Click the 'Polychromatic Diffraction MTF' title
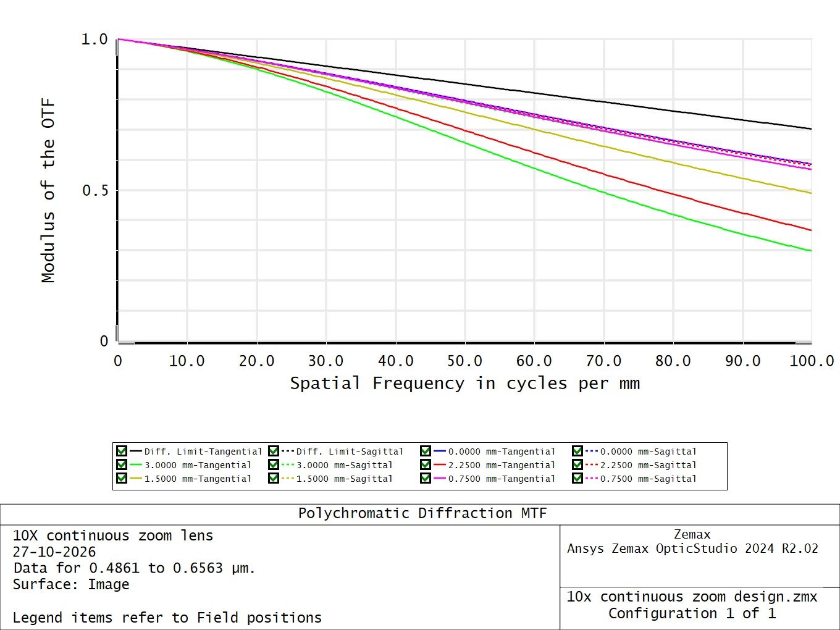 click(422, 514)
